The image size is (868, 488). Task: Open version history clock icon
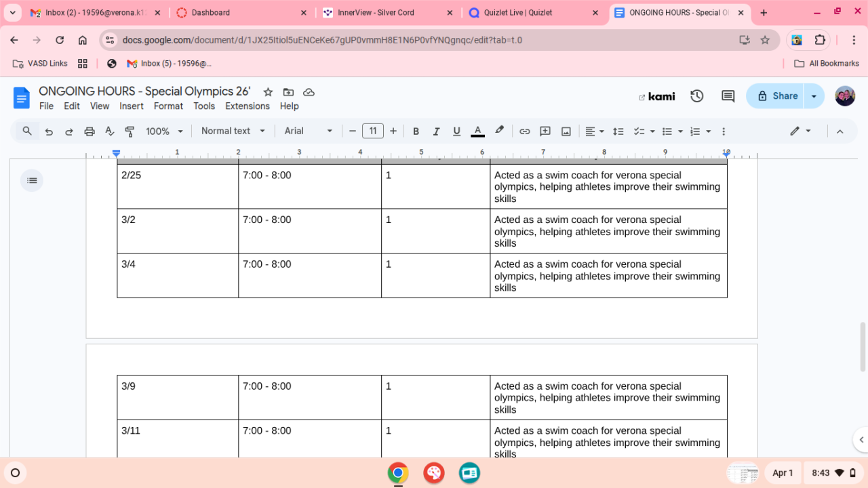tap(696, 96)
